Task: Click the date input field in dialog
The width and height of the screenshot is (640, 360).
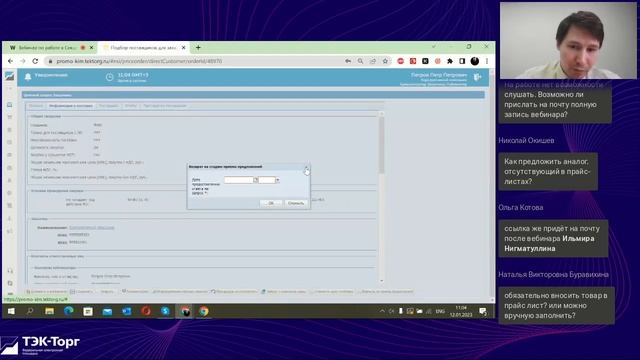Action: tap(238, 180)
